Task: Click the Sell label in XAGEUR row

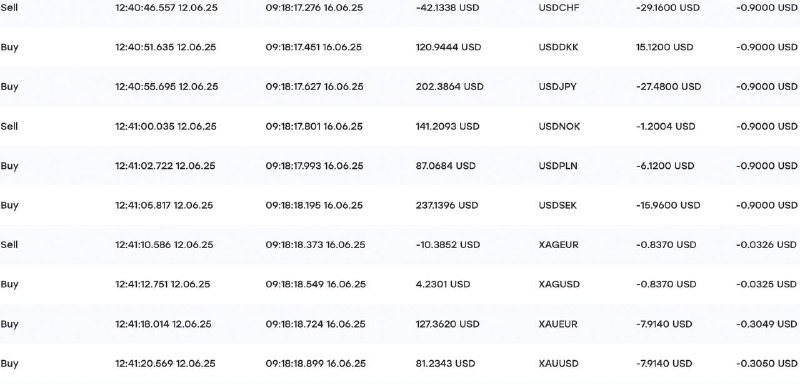Action: 9,245
